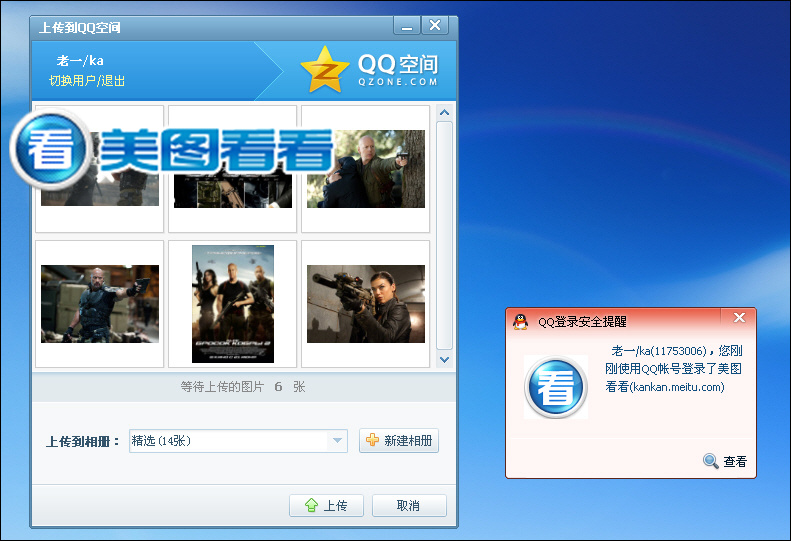
Task: Click 查看 in the QQ security popup
Action: click(734, 461)
